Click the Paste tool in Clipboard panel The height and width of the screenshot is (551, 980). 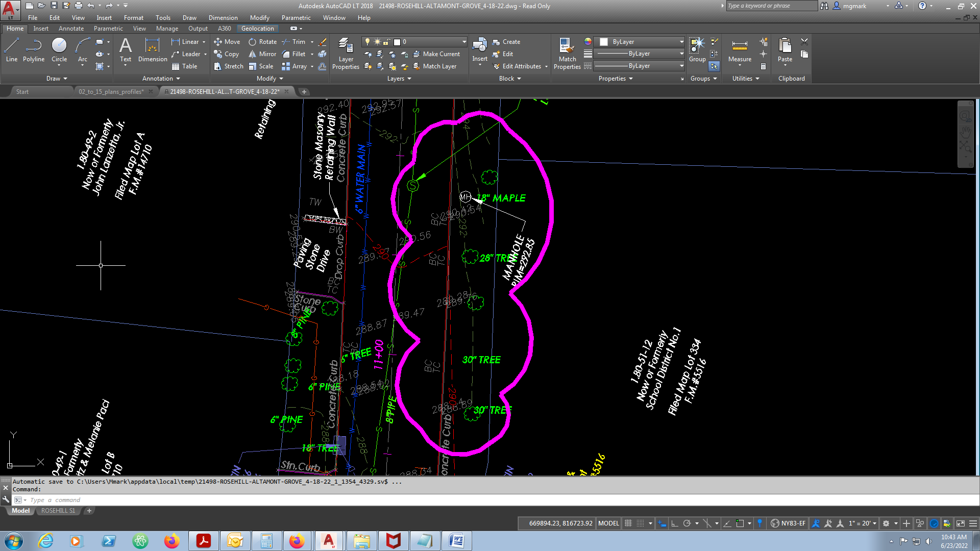784,51
